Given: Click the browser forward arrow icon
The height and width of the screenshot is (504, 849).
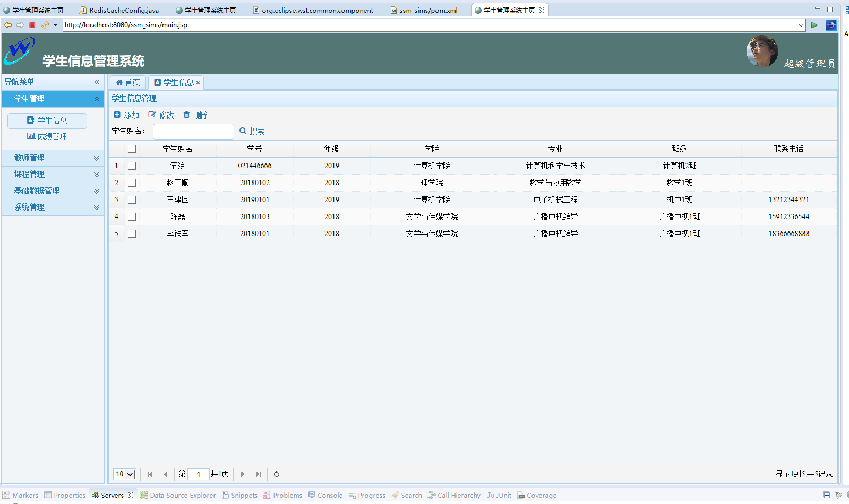Looking at the screenshot, I should coord(20,25).
